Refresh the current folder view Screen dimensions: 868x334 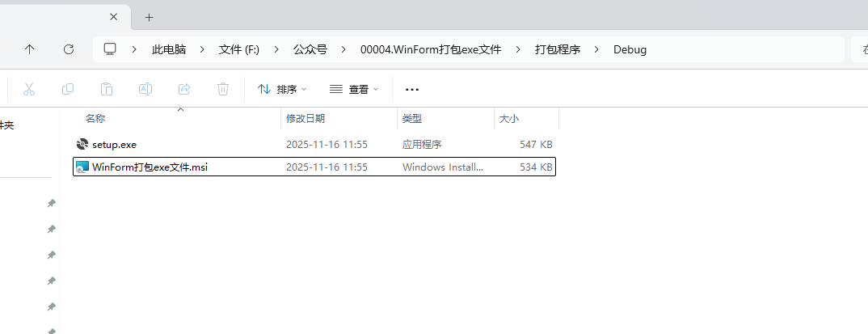pyautogui.click(x=69, y=49)
